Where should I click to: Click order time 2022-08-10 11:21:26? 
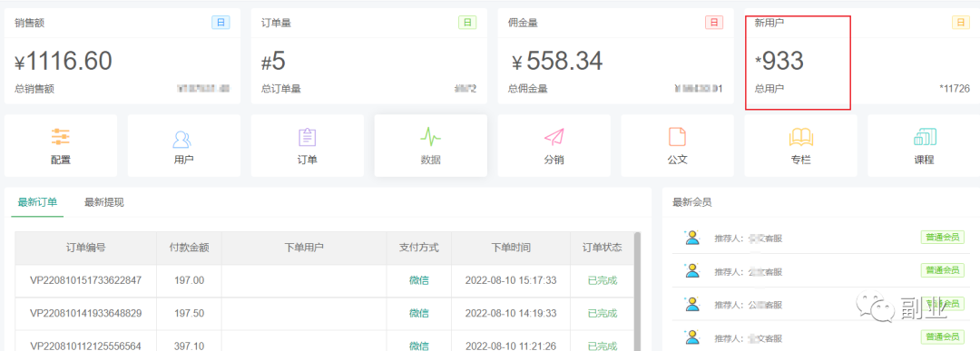point(511,346)
